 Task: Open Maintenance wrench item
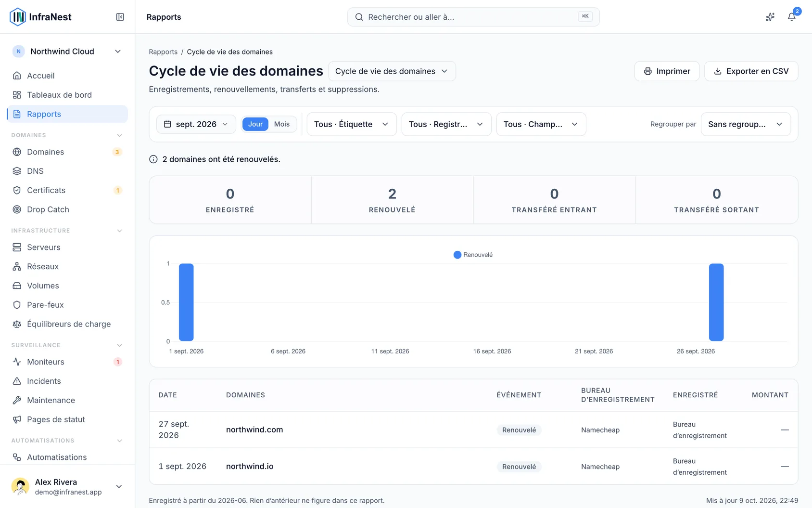pyautogui.click(x=67, y=400)
